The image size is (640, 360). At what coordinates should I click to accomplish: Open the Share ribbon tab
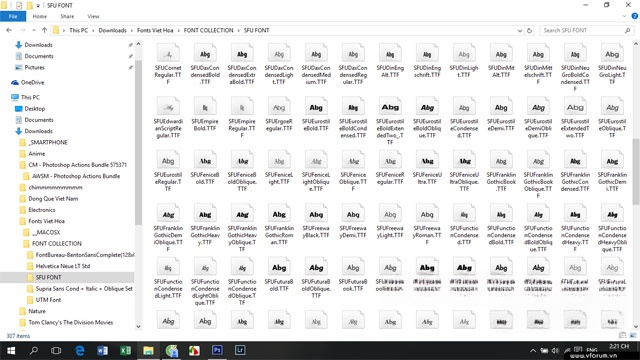67,16
